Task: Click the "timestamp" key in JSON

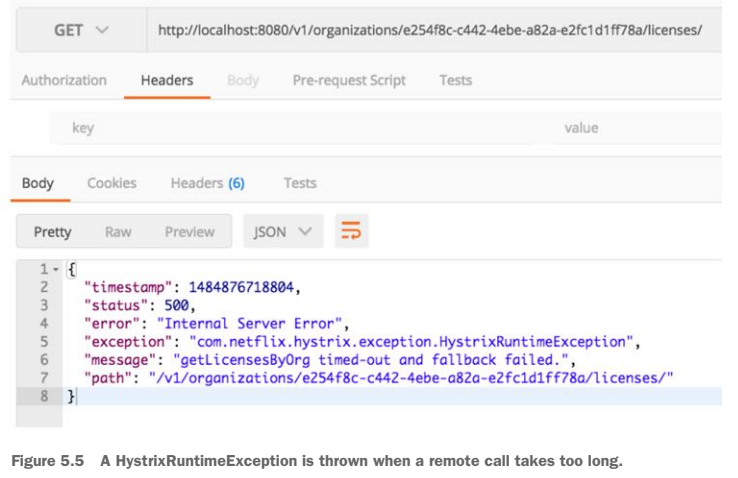Action: (128, 287)
